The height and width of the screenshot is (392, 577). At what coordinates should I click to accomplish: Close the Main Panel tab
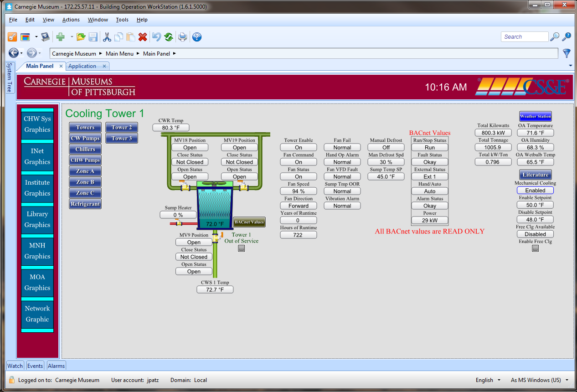point(61,66)
